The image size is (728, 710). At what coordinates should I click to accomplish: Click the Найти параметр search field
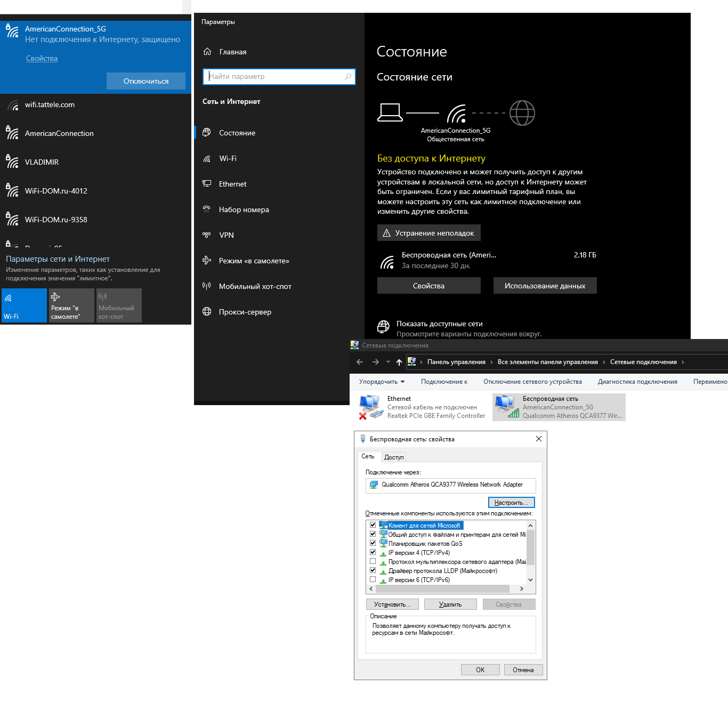[279, 77]
